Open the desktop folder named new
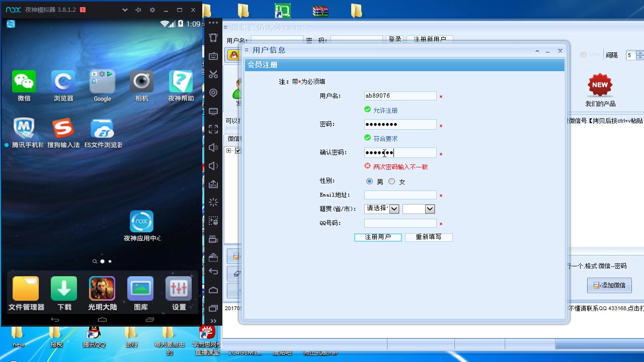 tap(18, 337)
